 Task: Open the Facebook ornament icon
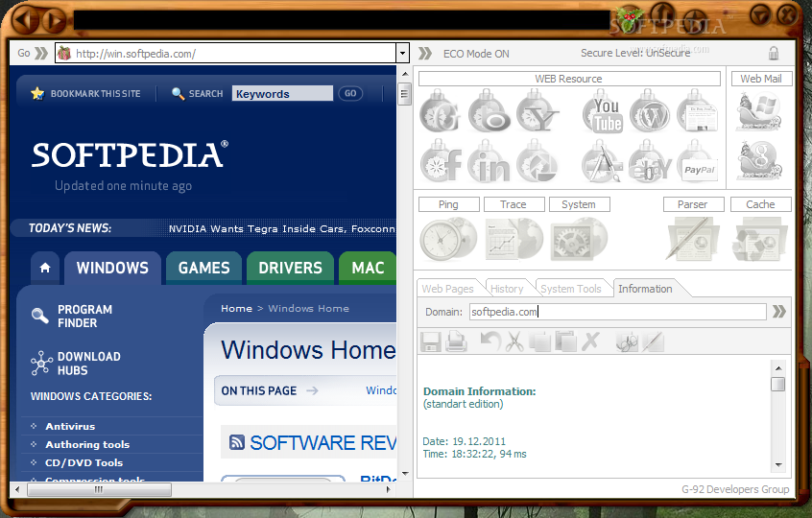[441, 161]
